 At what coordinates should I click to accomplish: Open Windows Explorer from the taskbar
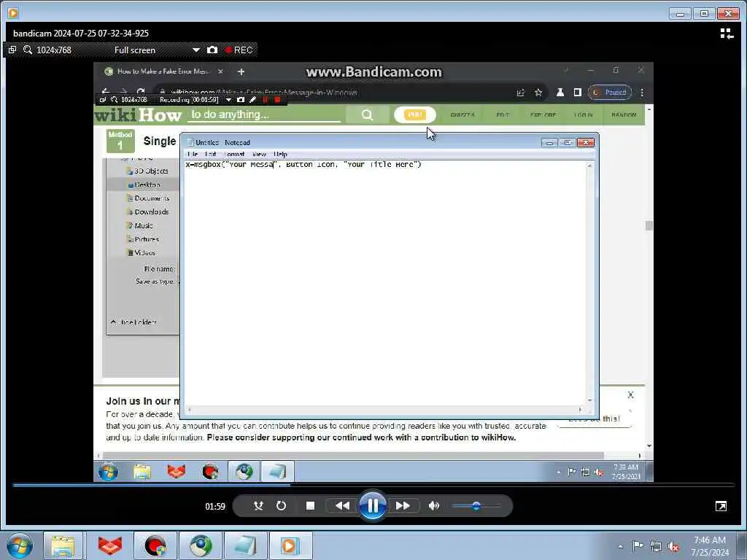pos(63,545)
